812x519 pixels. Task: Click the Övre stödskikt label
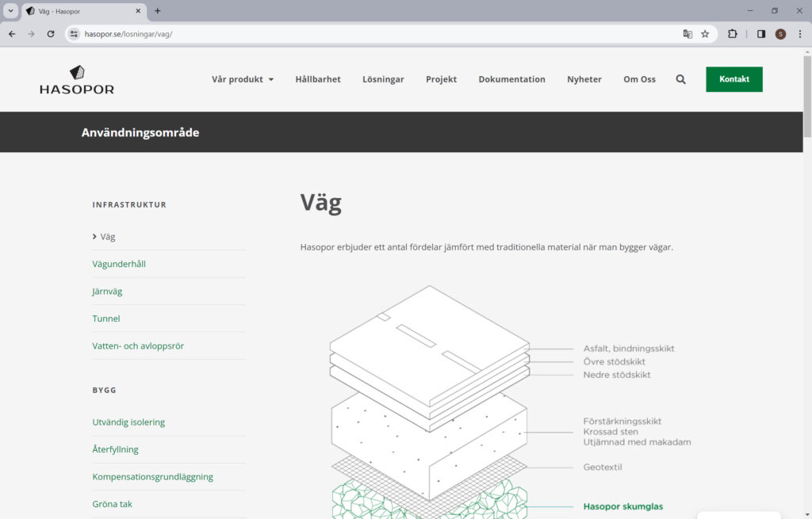click(x=615, y=361)
